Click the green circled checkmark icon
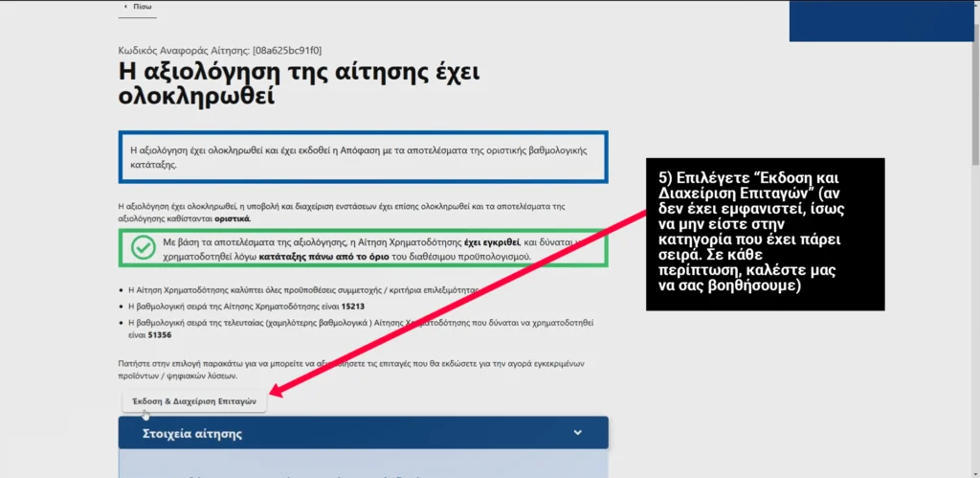980x478 pixels. point(144,248)
